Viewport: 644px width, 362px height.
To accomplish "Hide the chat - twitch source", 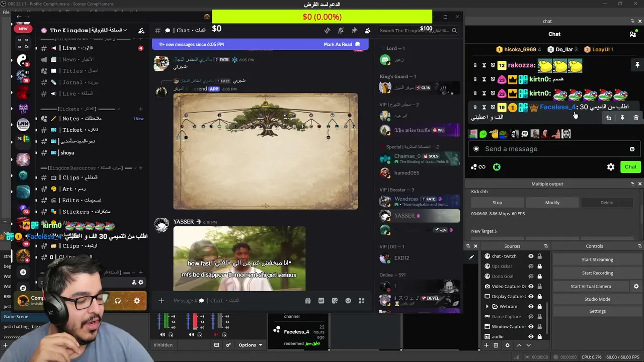I will tap(531, 256).
